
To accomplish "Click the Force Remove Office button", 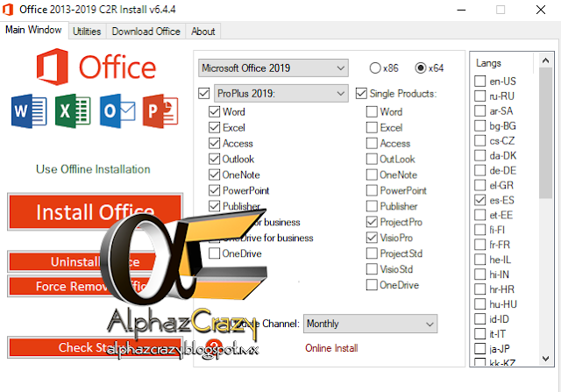I will point(96,286).
